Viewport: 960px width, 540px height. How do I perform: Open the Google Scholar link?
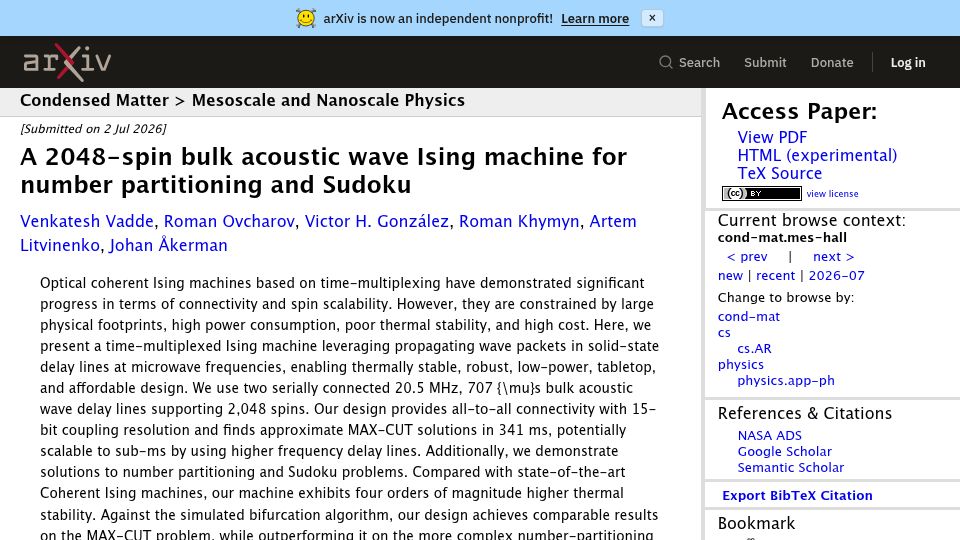click(784, 451)
